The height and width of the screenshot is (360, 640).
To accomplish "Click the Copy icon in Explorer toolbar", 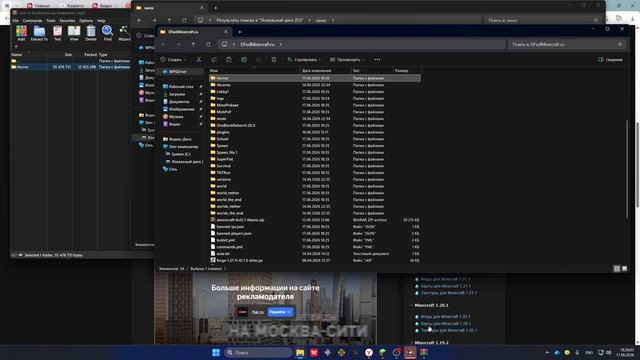I will point(214,60).
